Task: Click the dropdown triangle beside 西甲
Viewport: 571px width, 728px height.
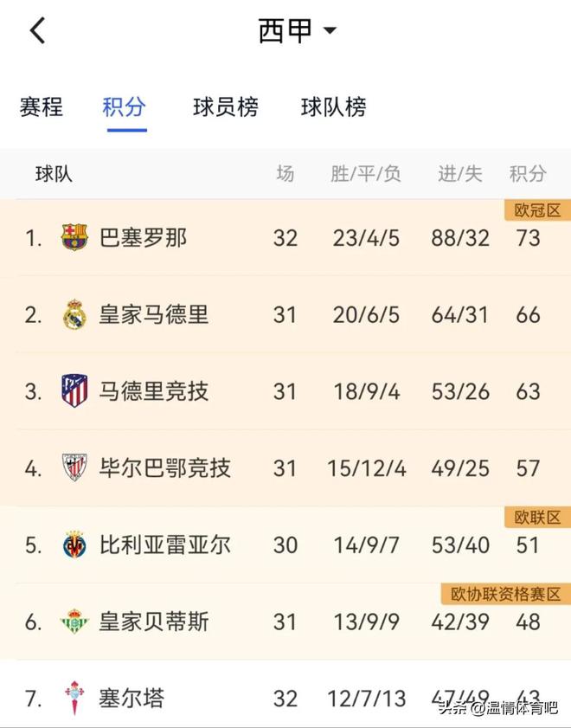Action: 330,30
